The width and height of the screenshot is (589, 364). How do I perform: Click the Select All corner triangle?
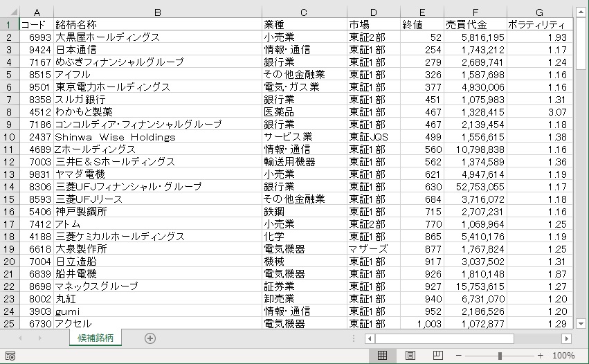click(x=14, y=12)
